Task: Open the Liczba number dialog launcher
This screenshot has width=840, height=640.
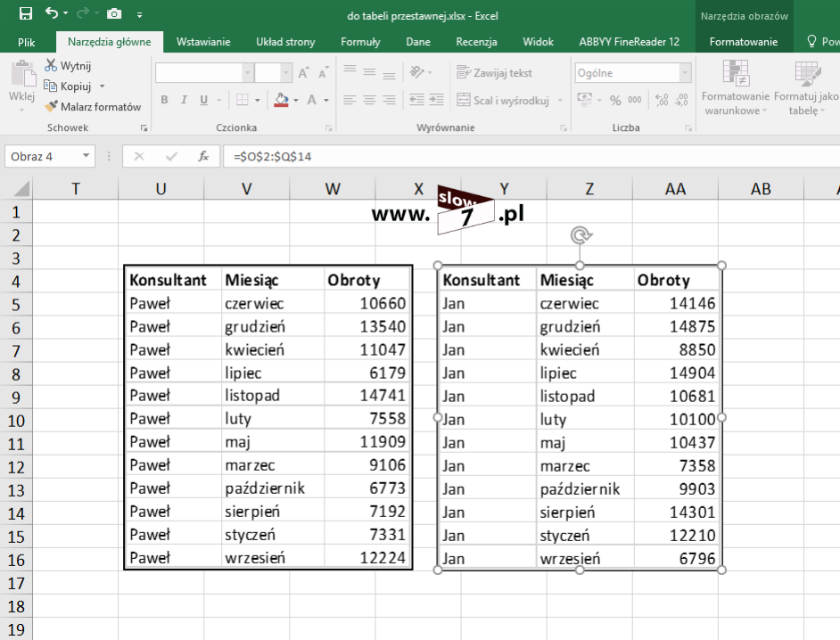Action: (x=688, y=128)
